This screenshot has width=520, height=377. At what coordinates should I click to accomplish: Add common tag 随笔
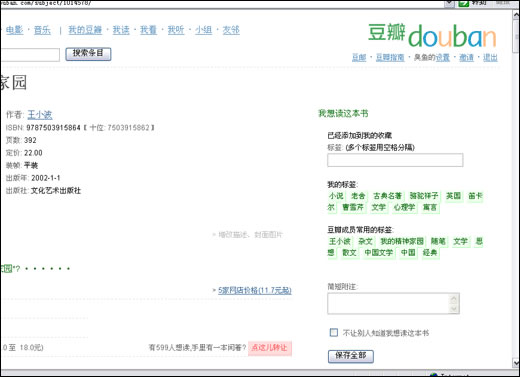438,241
